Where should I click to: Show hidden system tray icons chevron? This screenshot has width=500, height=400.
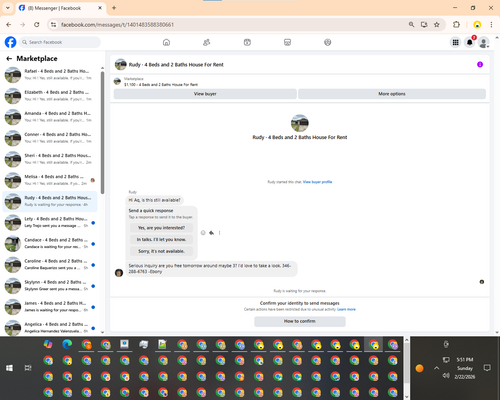(437, 368)
